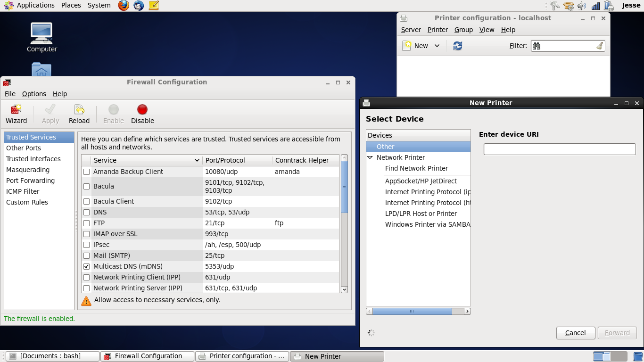Click the Filter search field
This screenshot has width=644, height=362.
568,46
